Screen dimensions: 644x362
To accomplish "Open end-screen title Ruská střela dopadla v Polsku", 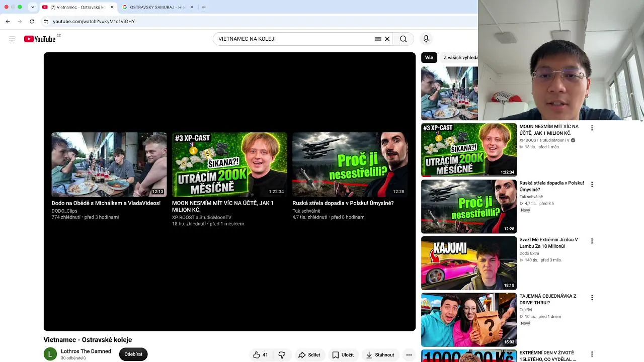I will (x=343, y=203).
